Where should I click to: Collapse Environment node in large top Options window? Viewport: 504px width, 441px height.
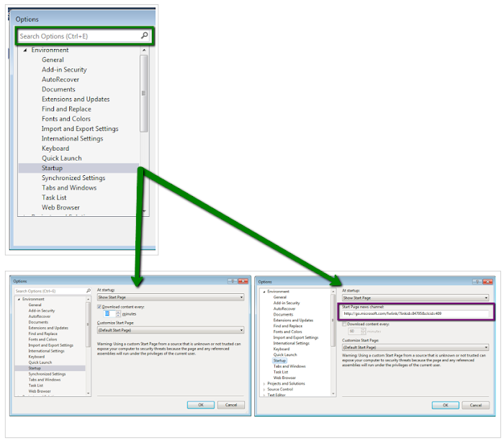(x=25, y=50)
